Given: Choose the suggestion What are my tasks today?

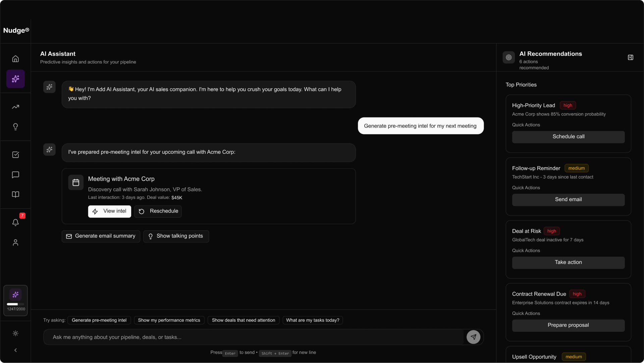Looking at the screenshot, I should pos(312,320).
